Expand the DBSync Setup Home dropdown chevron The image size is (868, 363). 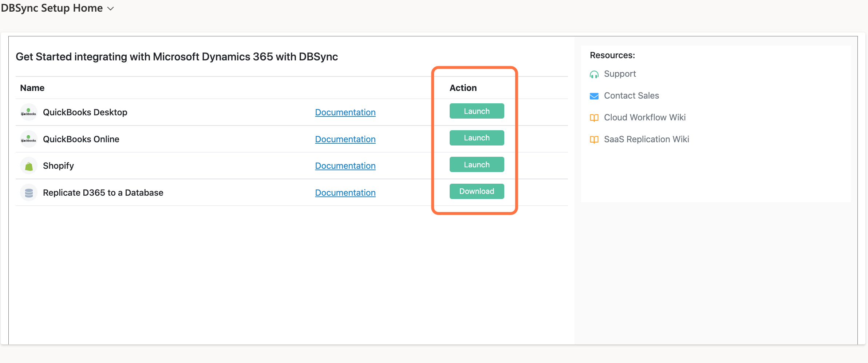[111, 8]
